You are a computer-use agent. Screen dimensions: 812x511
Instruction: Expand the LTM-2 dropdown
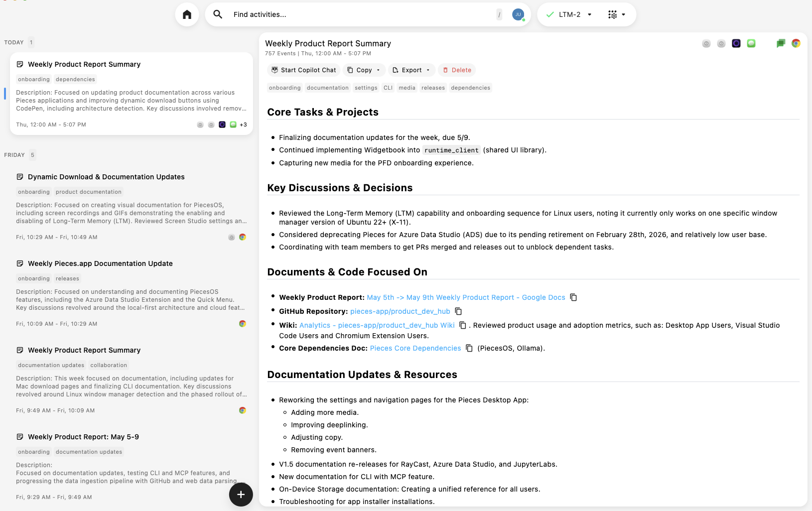tap(590, 14)
